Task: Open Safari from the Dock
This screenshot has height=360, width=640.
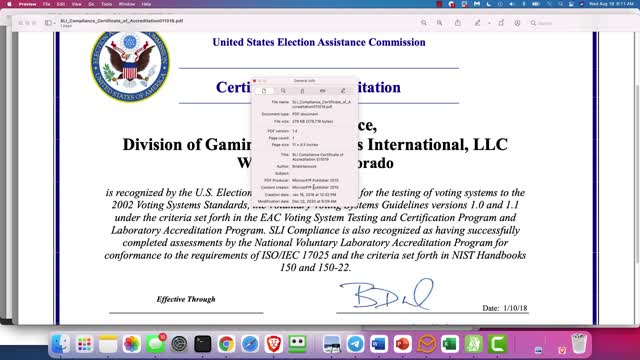Action: coord(250,344)
